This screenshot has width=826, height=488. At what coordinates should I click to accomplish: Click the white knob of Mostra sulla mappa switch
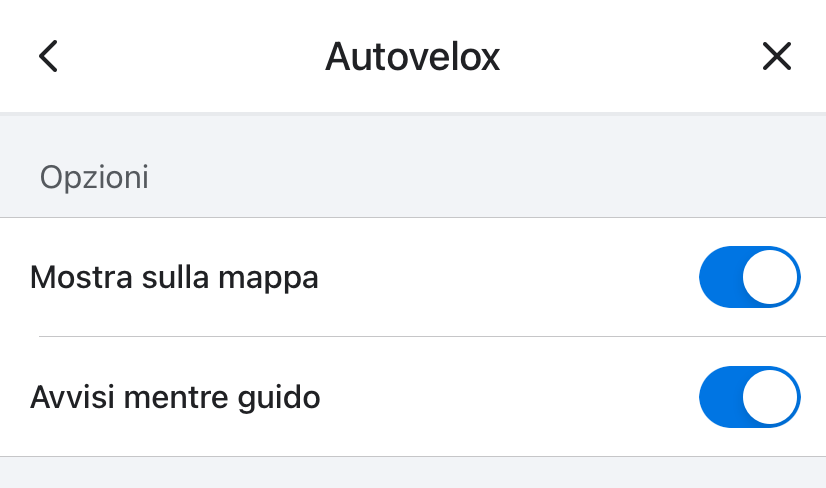771,277
